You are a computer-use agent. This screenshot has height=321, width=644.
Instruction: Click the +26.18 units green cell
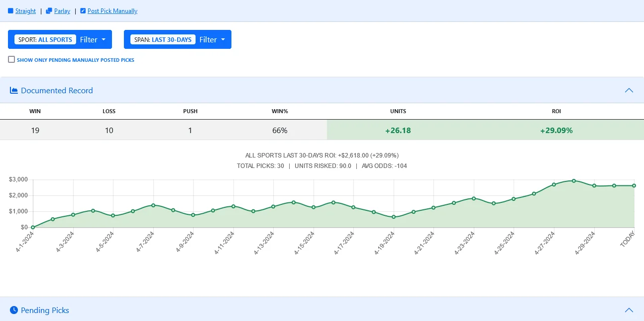(x=398, y=130)
